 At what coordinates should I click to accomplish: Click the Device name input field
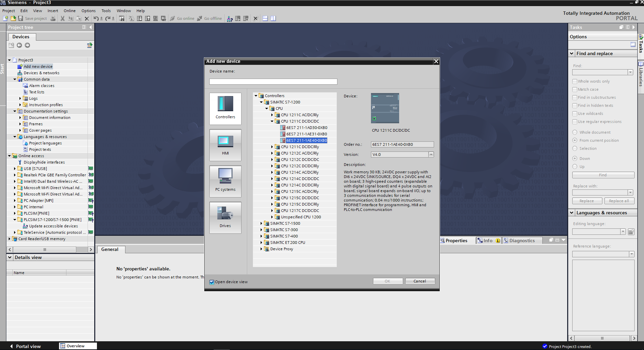coord(273,82)
